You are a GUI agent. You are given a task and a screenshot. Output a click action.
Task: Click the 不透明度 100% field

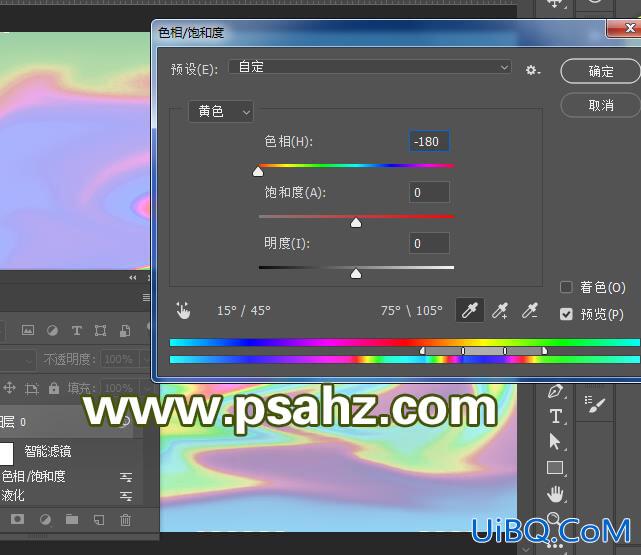[120, 360]
